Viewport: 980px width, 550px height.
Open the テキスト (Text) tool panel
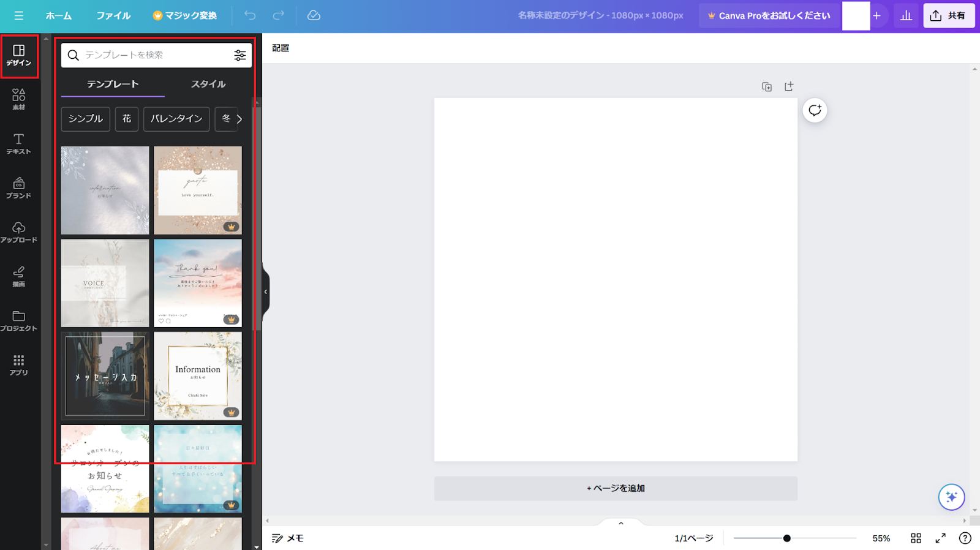(x=19, y=143)
